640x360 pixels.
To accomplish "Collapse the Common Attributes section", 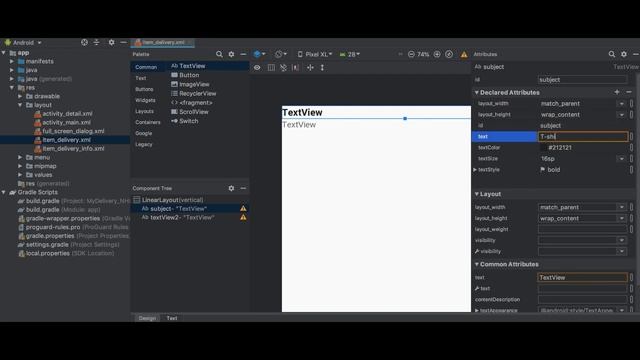I will point(476,264).
